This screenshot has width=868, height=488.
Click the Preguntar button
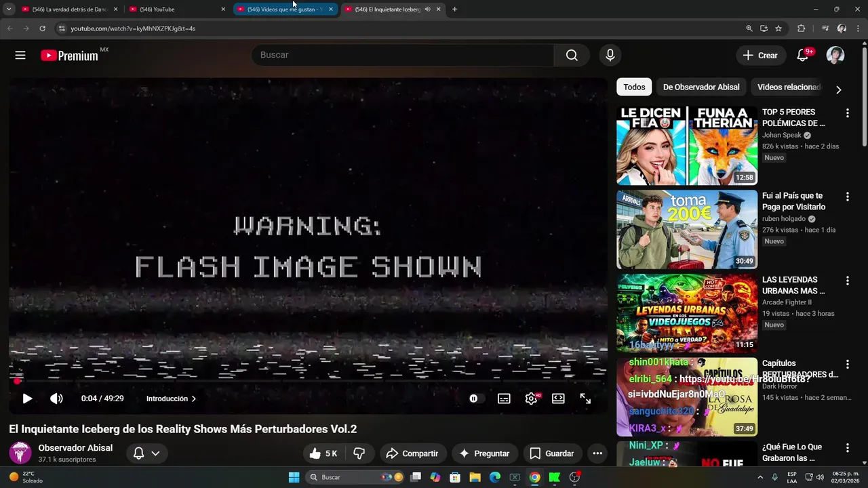[484, 453]
